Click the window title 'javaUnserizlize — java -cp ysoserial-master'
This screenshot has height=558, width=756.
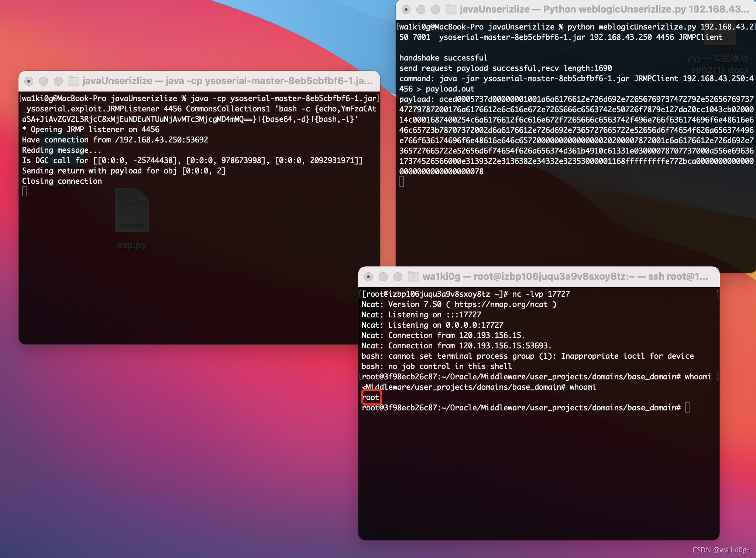[227, 81]
